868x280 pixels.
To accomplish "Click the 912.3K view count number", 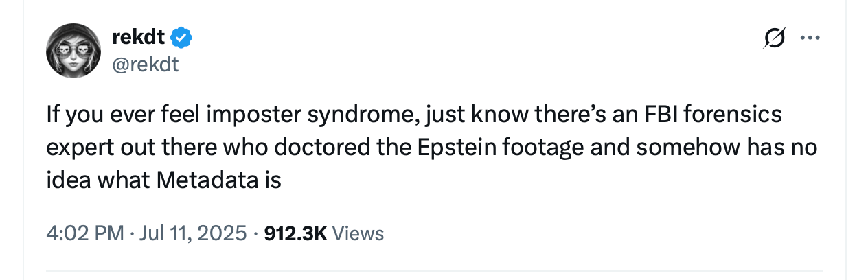I will [x=295, y=233].
